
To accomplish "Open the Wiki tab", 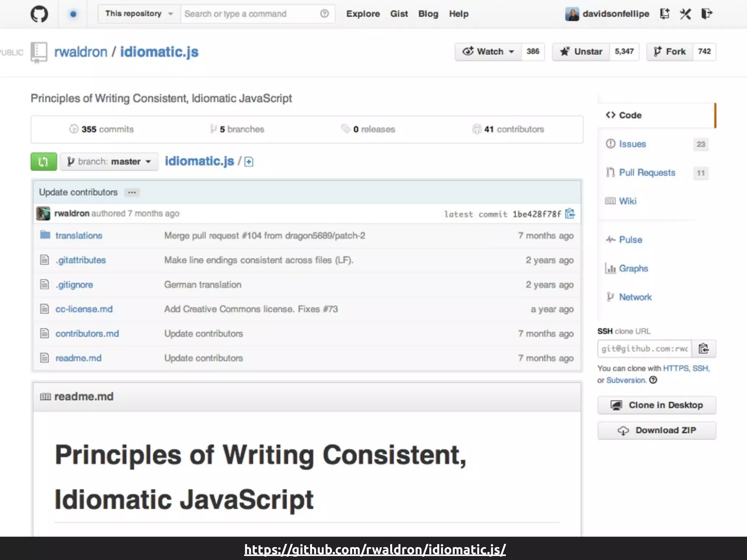I will point(627,201).
